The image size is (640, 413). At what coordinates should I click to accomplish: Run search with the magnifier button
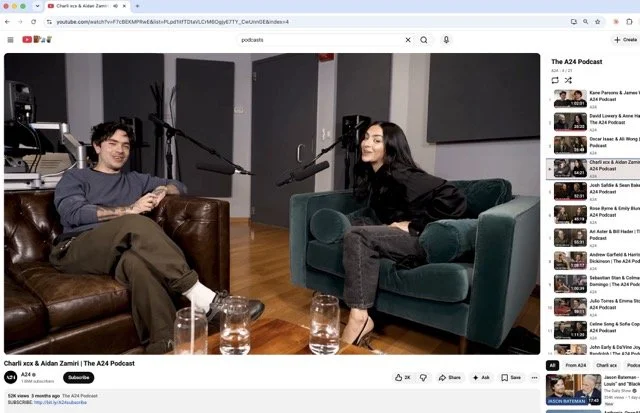pos(424,40)
